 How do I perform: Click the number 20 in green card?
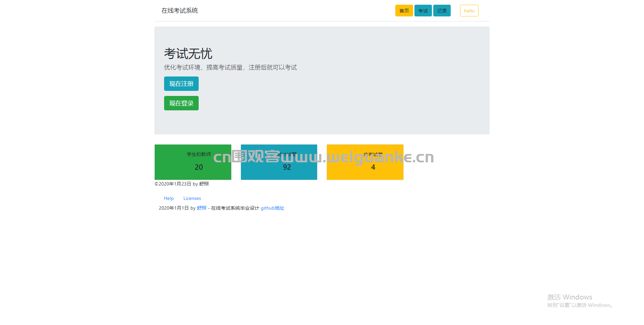pyautogui.click(x=199, y=167)
